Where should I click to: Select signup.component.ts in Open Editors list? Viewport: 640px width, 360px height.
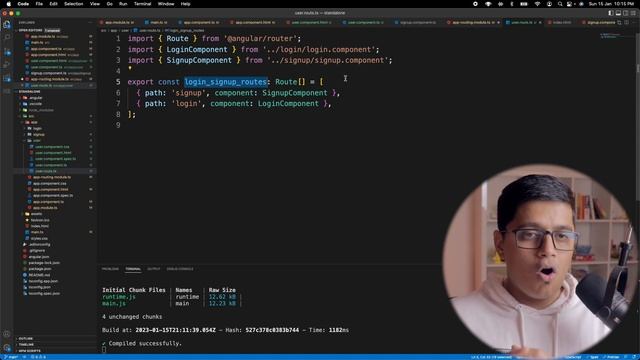pos(49,73)
